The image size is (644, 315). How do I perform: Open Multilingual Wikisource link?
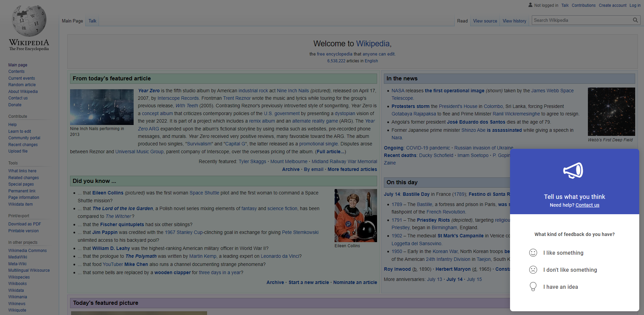[x=29, y=270]
